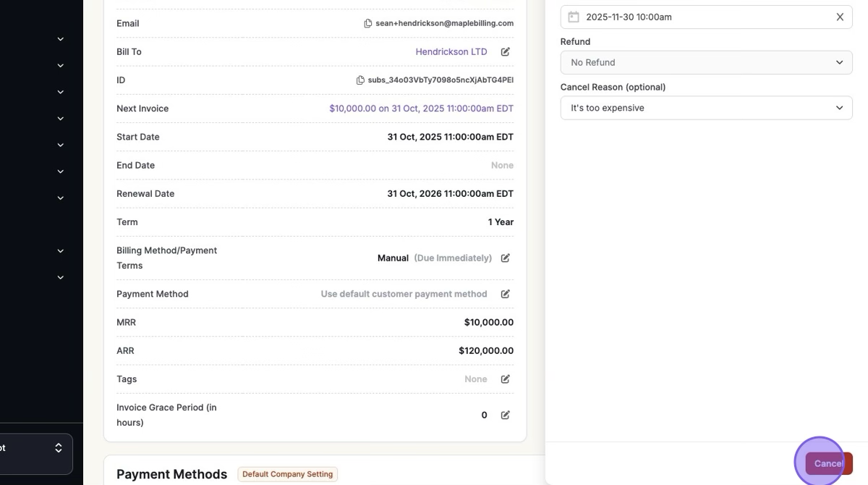This screenshot has width=868, height=485.
Task: Click the sean+hendrickson email address text
Action: (x=444, y=23)
